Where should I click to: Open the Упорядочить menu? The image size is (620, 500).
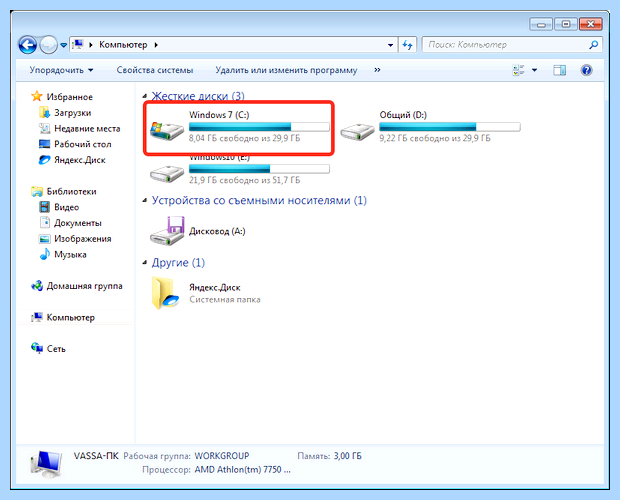point(61,70)
